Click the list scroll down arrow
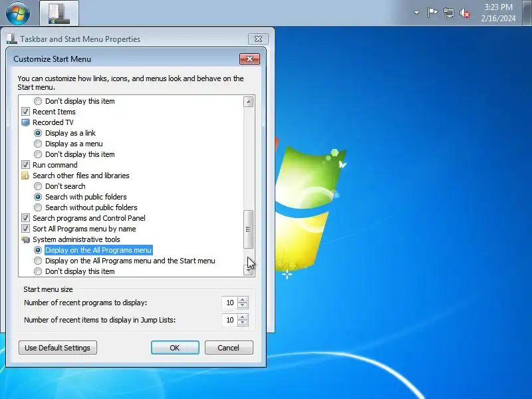This screenshot has height=399, width=532. [x=248, y=270]
